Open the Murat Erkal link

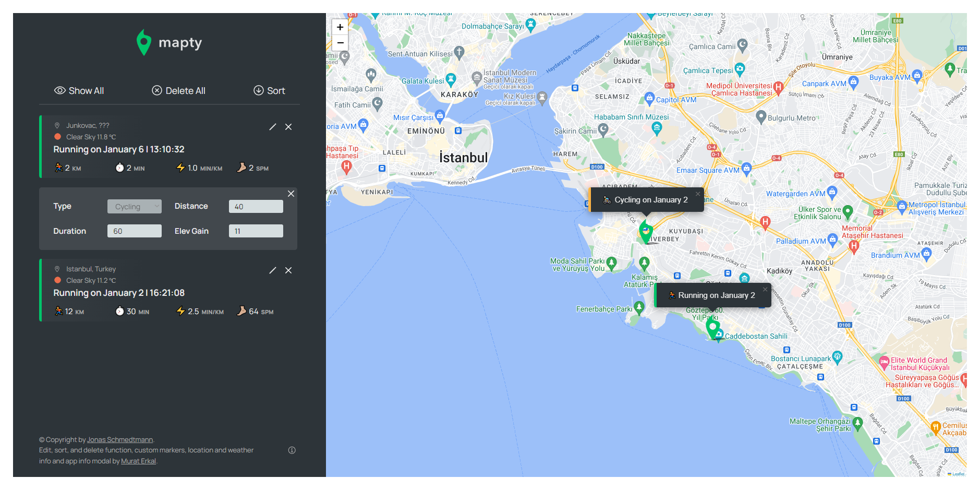[x=138, y=461]
